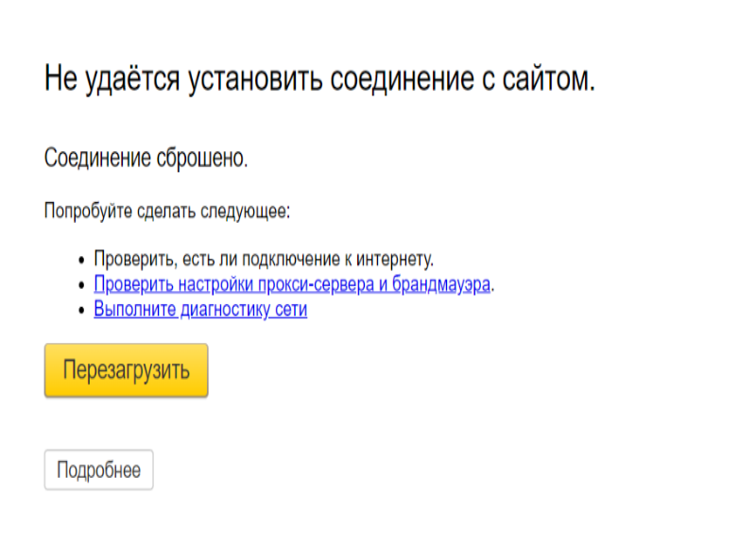This screenshot has width=756, height=545.
Task: Click the bullet before the proxy settings link
Action: point(80,284)
